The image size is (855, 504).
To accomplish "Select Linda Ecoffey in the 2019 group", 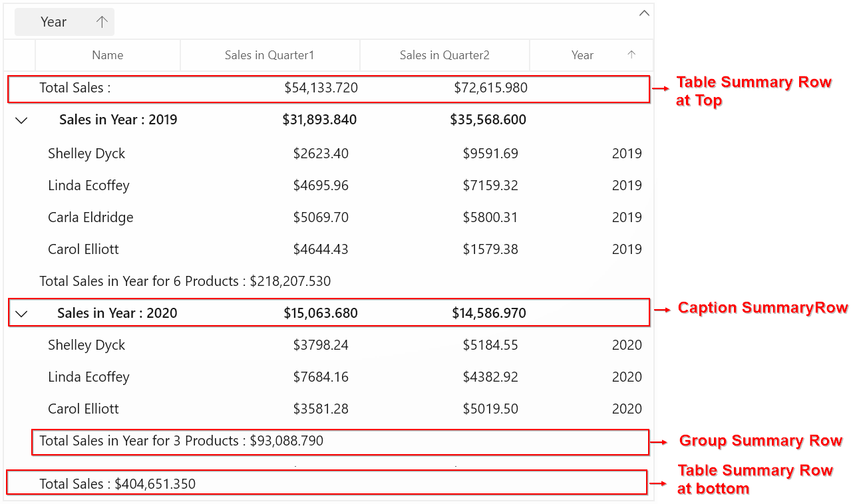I will coord(88,186).
